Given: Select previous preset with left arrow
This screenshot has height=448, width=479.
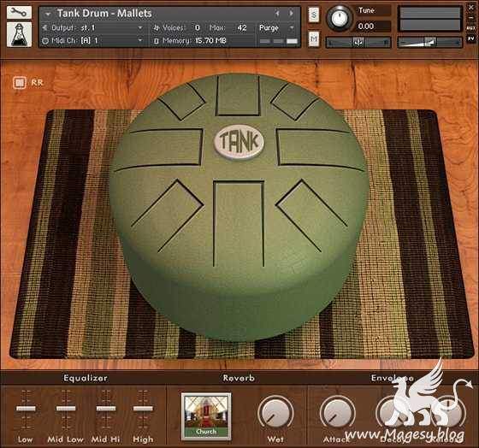Looking at the screenshot, I should (277, 14).
